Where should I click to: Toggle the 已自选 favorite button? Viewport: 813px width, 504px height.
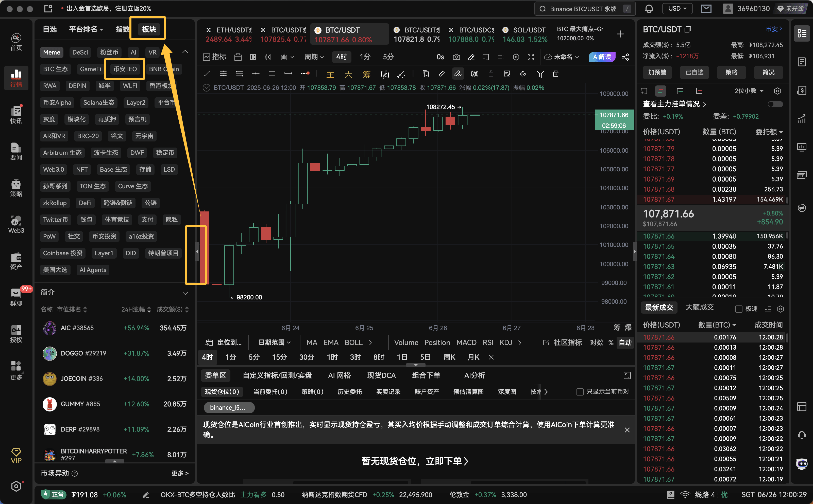(694, 72)
